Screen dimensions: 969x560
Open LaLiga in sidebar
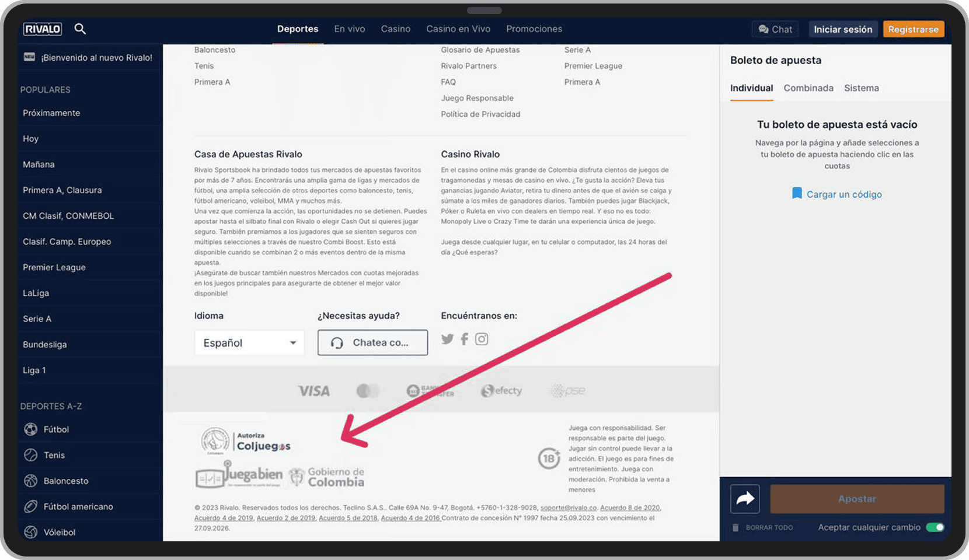(89, 293)
